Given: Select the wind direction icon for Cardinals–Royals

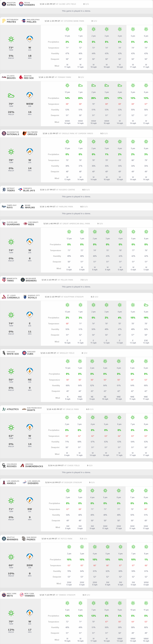Looking at the screenshot, I should 30,315.
